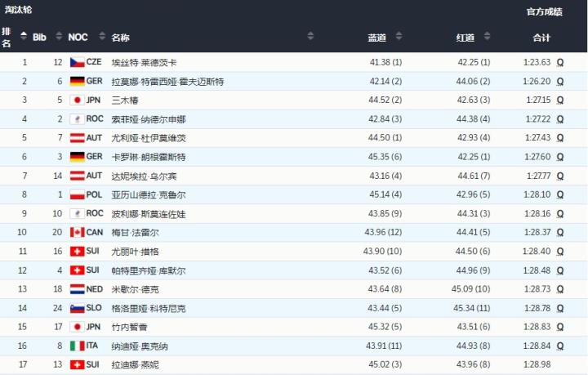
Task: Click the Q icon beside 1:28.10
Action: (560, 194)
